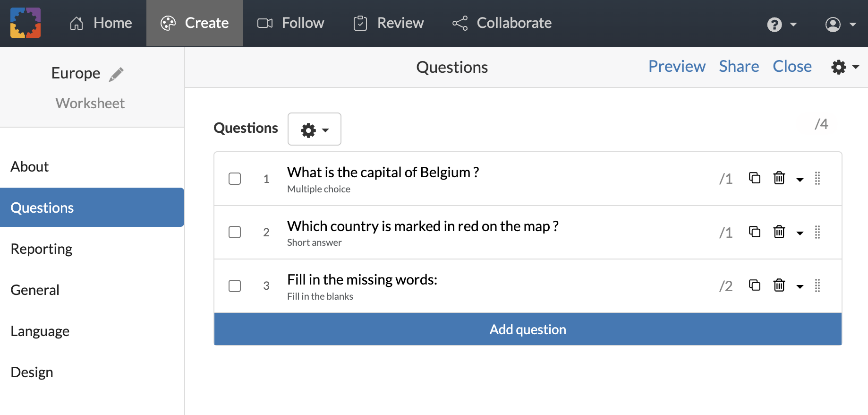Click the /2 score of missing words question
This screenshot has width=868, height=415.
coord(726,286)
